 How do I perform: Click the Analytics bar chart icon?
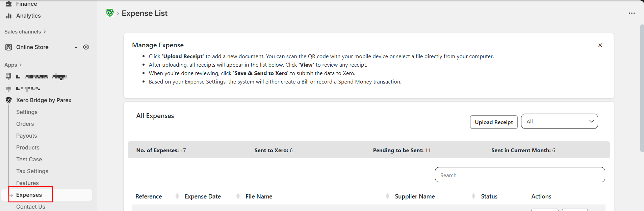point(9,16)
